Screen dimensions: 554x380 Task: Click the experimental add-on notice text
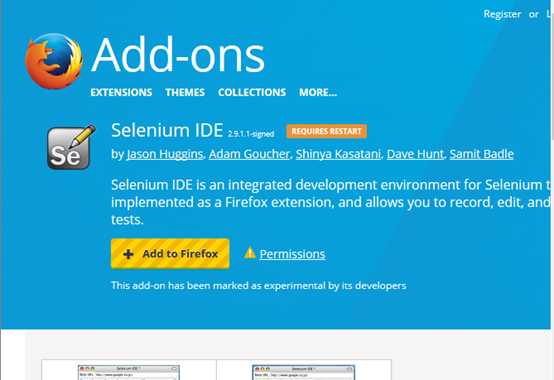point(259,285)
